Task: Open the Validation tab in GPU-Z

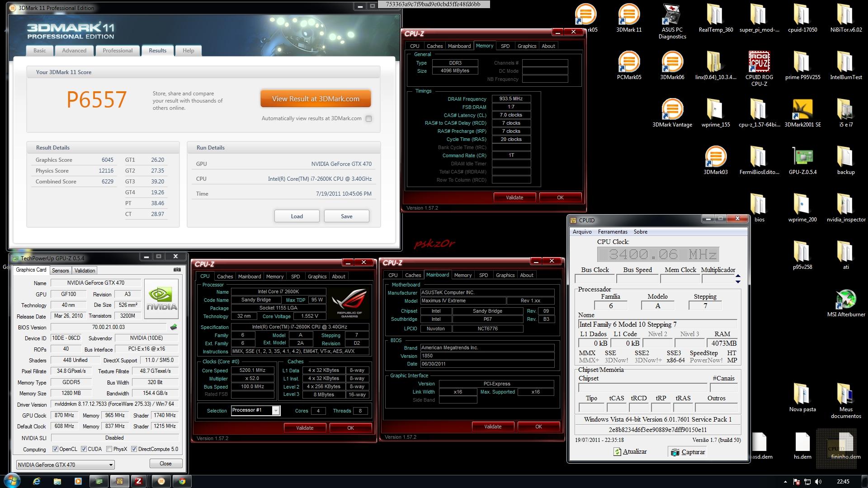Action: tap(85, 270)
